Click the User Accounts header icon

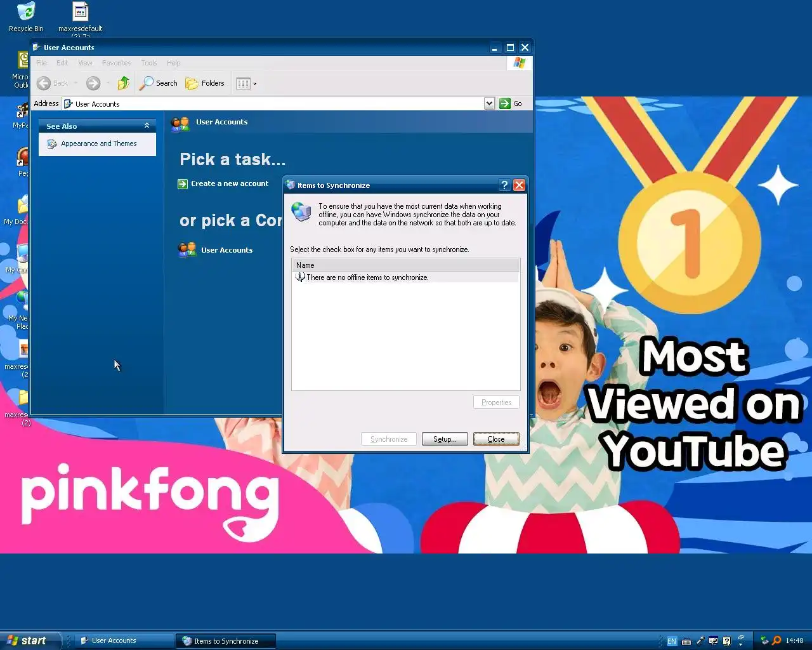[x=181, y=123]
